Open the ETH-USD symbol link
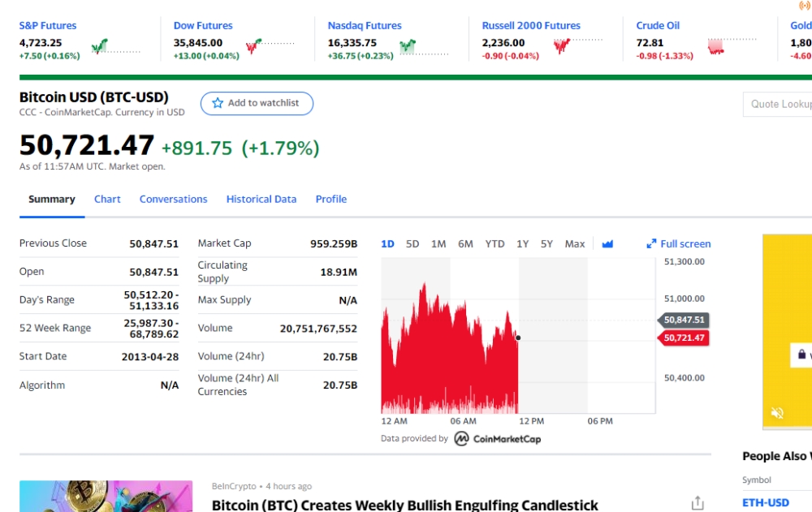This screenshot has height=512, width=812. [766, 503]
